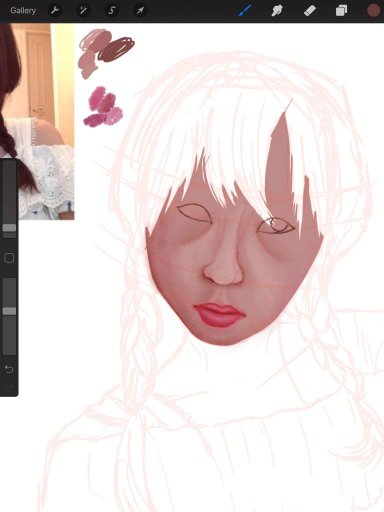Screen dimensions: 384x512
Task: Select the Paint brush tool
Action: [245, 10]
